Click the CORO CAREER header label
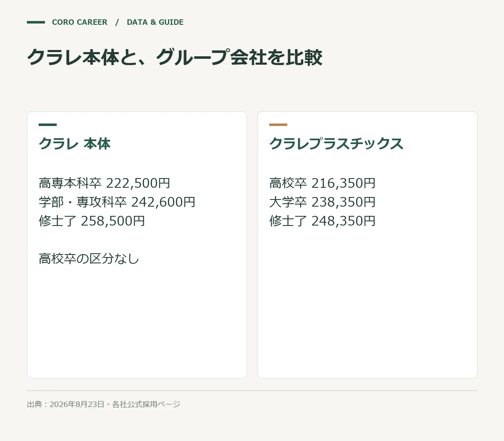Image resolution: width=504 pixels, height=441 pixels. tap(80, 22)
